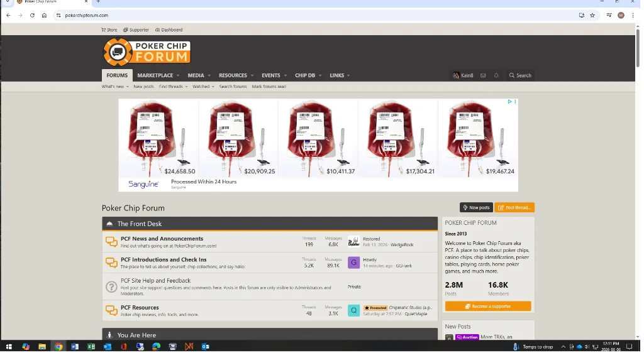Expand the CHIP DB dropdown arrow

coord(320,76)
